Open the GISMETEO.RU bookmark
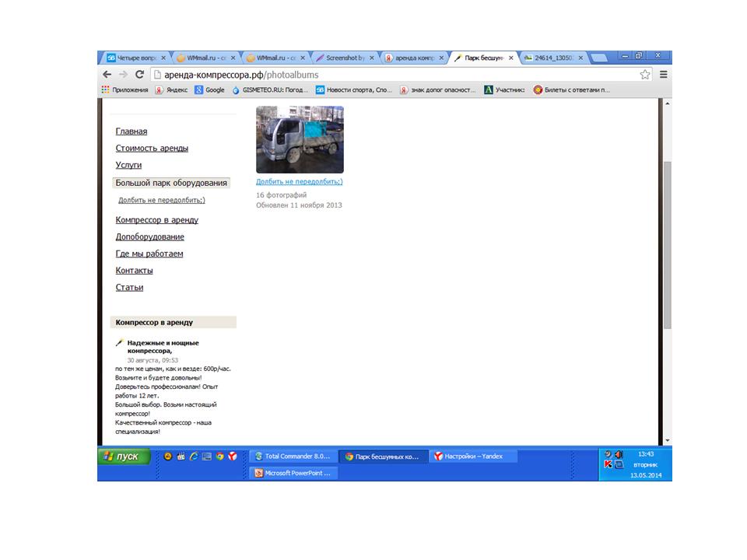 270,89
